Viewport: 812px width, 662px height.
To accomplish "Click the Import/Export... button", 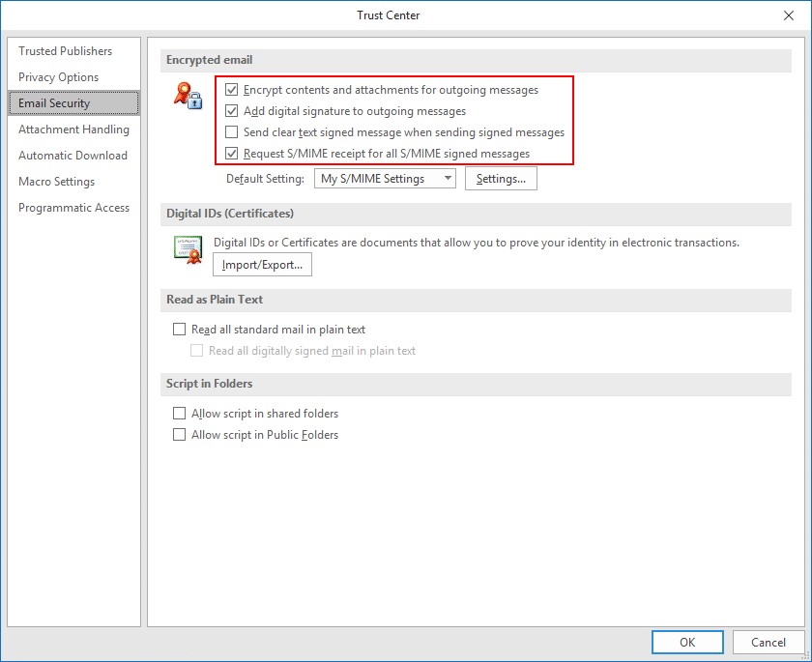I will [x=262, y=265].
